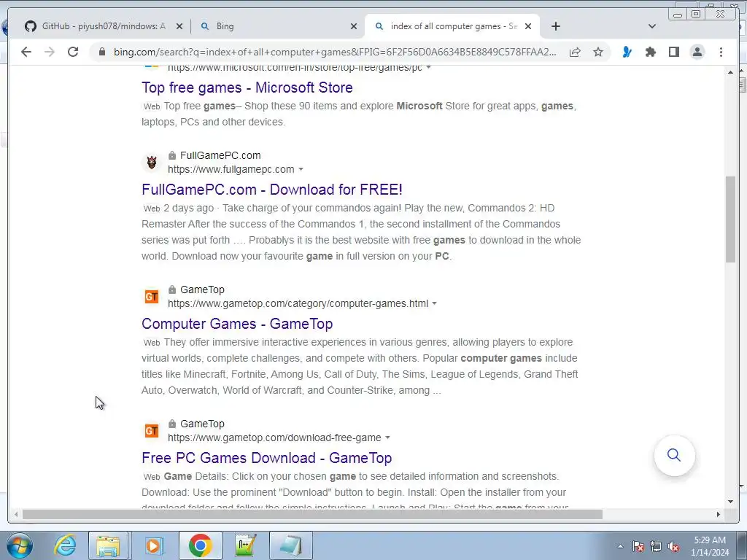Click the browser forward arrow
The image size is (747, 560).
[50, 52]
